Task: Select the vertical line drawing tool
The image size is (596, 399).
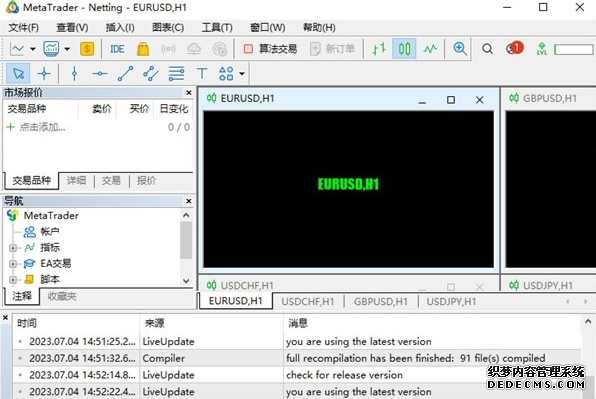Action: pos(74,73)
